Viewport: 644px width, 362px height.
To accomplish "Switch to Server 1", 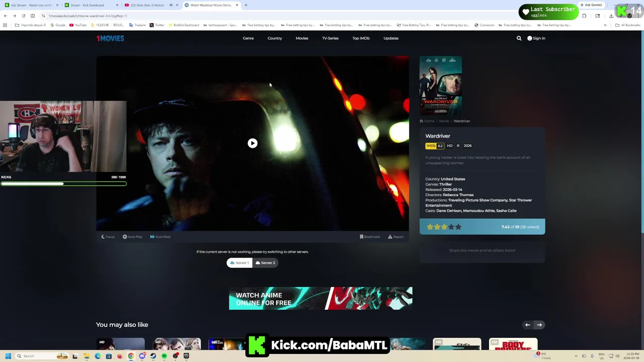I will [x=239, y=262].
